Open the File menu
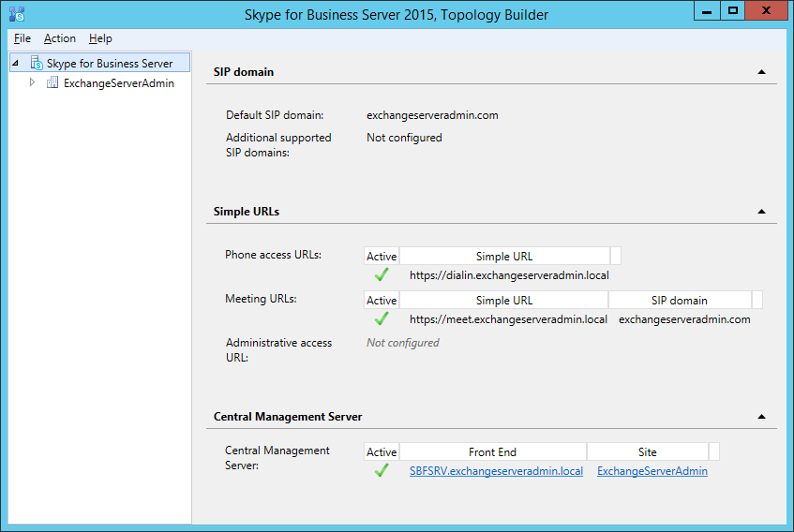Viewport: 794px width, 532px height. (22, 38)
